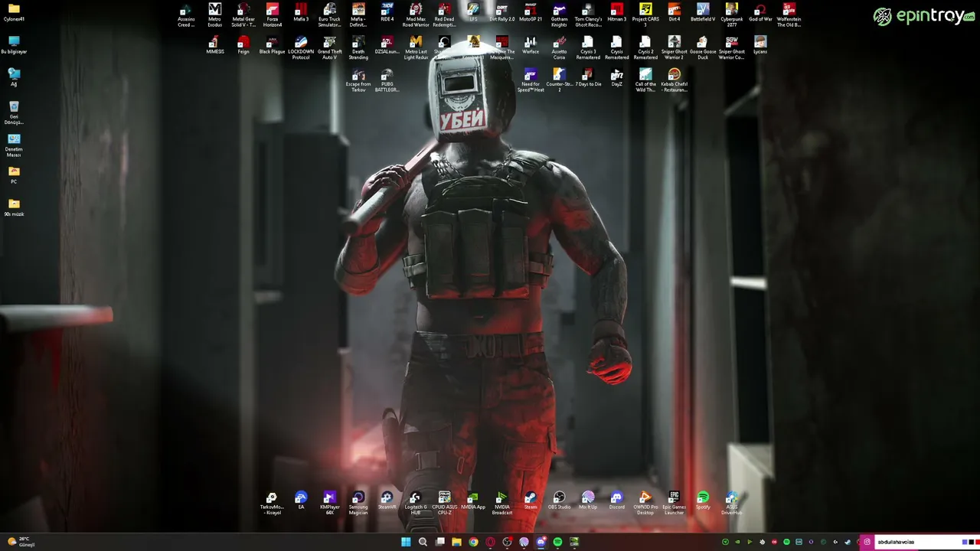Viewport: 980px width, 551px height.
Task: Select the DayZ desktop shortcut
Action: pyautogui.click(x=617, y=78)
